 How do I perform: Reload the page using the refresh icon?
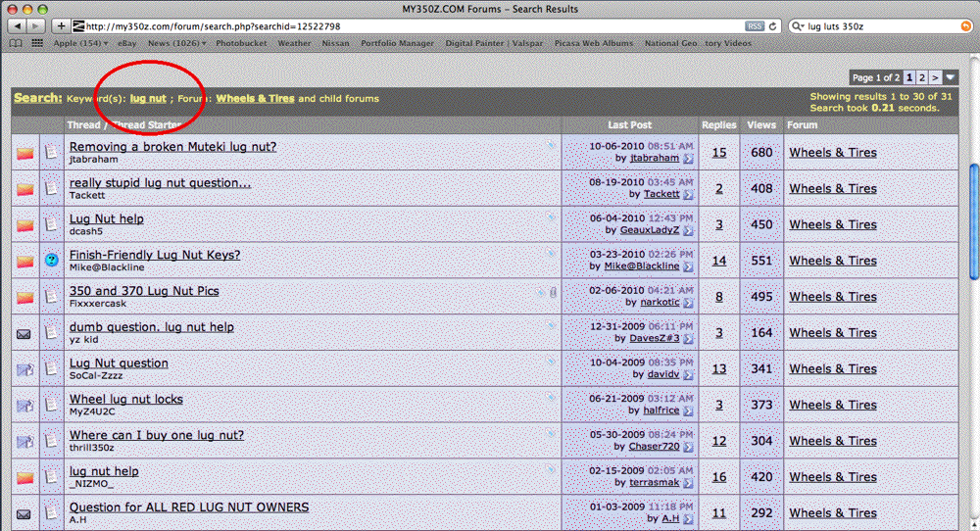pos(774,25)
